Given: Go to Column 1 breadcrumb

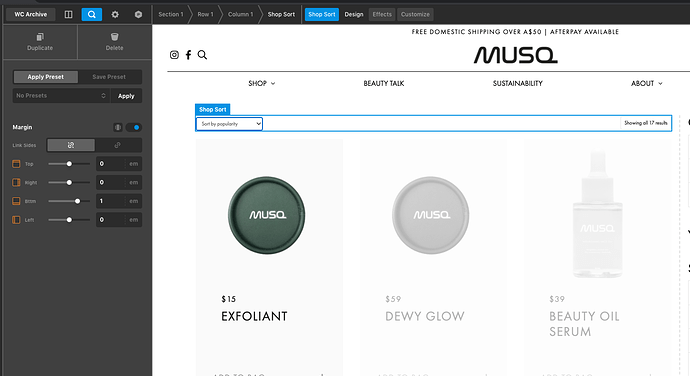Looking at the screenshot, I should point(240,15).
